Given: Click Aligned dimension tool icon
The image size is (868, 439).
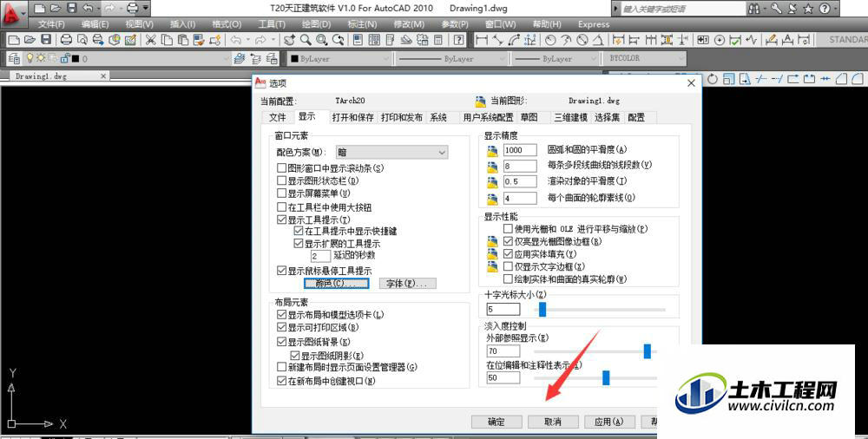Looking at the screenshot, I should point(497,40).
